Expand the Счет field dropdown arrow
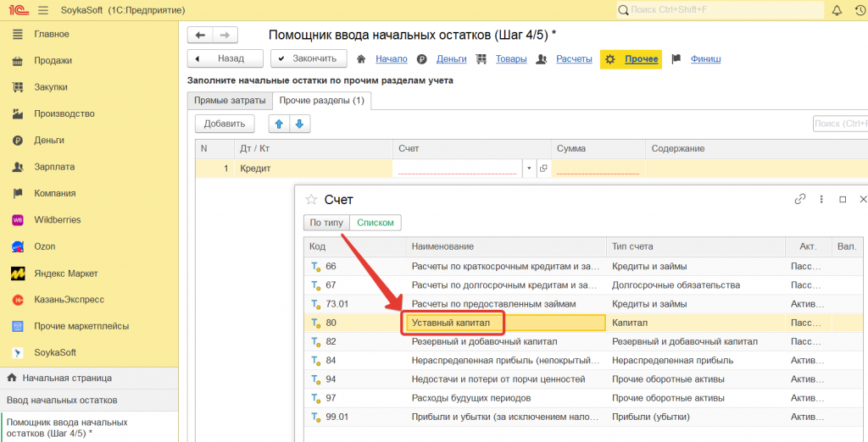 point(529,169)
